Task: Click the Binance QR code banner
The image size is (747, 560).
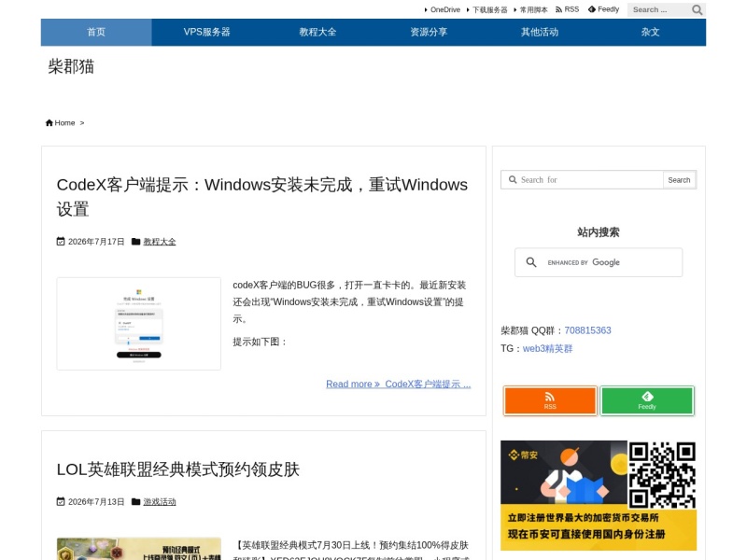Action: (599, 496)
